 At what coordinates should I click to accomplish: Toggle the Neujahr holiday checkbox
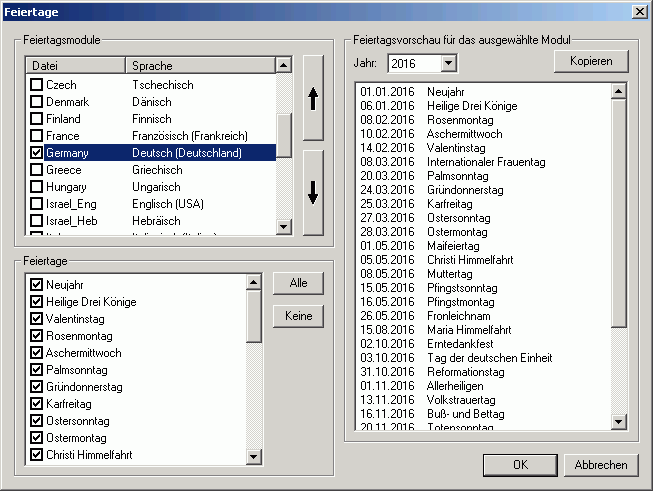[37, 285]
